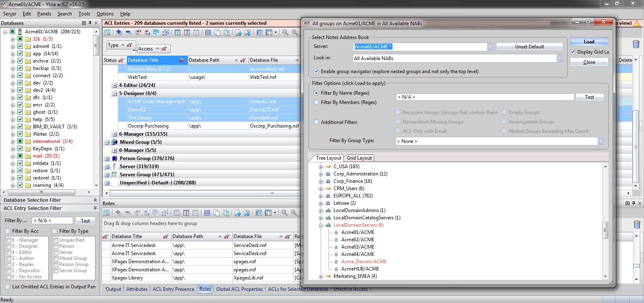
Task: Click blue-arrow export icon in ACL Entries toolbar
Action: tap(239, 32)
